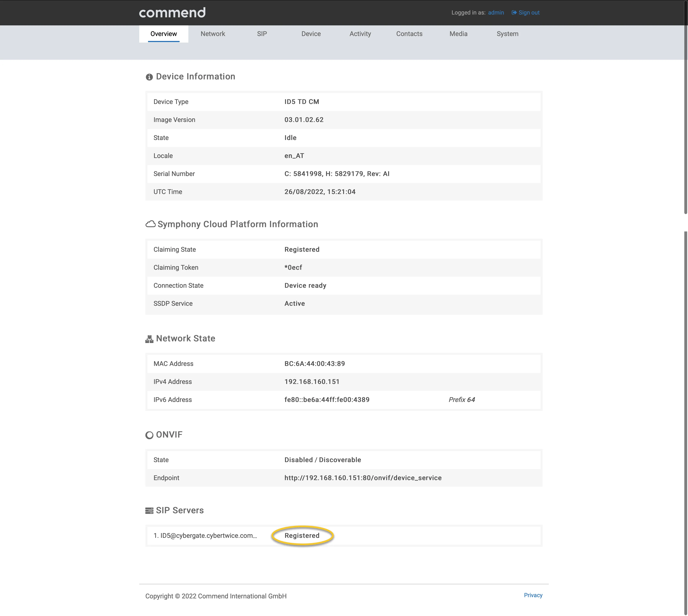This screenshot has width=688, height=616.
Task: Open the Overview tab
Action: coord(164,34)
